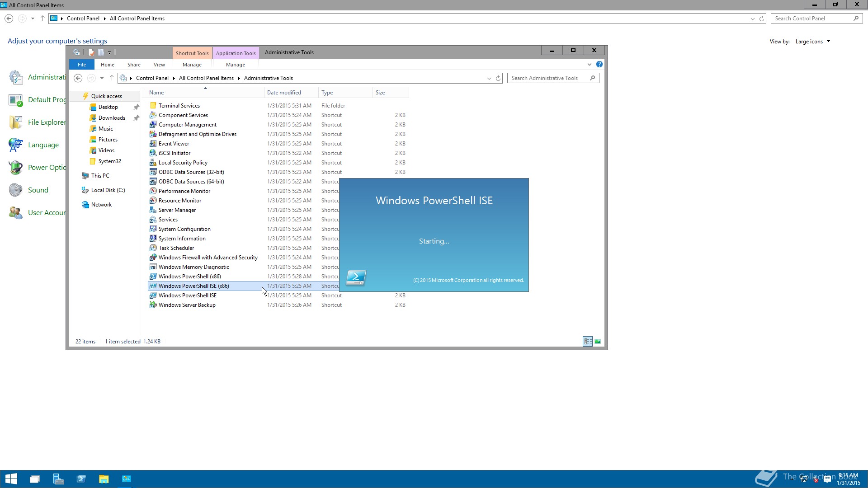Switch to the Control Panel taskbar item
This screenshot has height=488, width=868.
tap(127, 479)
